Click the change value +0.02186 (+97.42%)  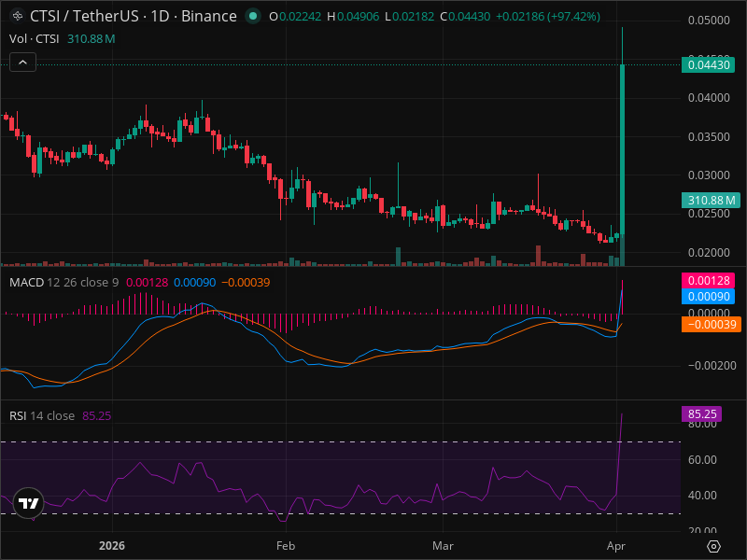[x=548, y=17]
